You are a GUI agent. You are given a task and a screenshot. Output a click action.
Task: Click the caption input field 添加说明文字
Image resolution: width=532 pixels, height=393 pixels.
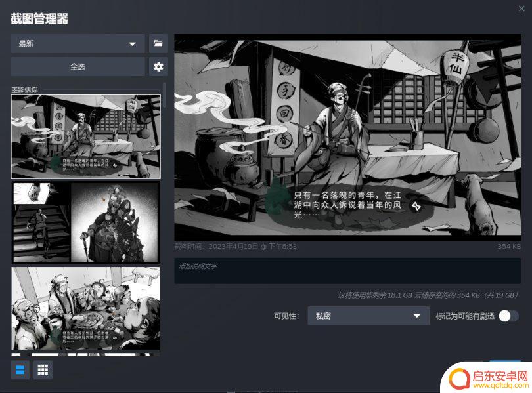(x=347, y=271)
